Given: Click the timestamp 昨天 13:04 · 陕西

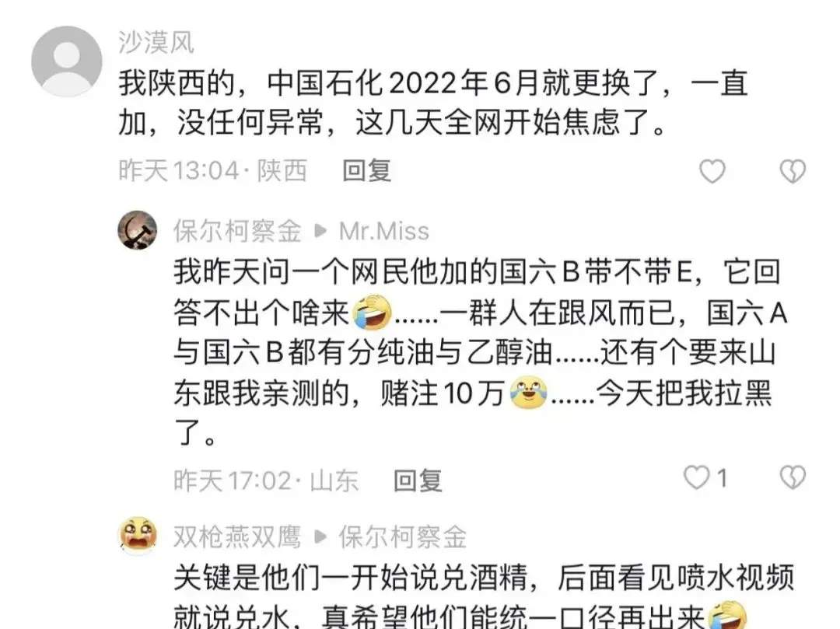Looking at the screenshot, I should [212, 171].
